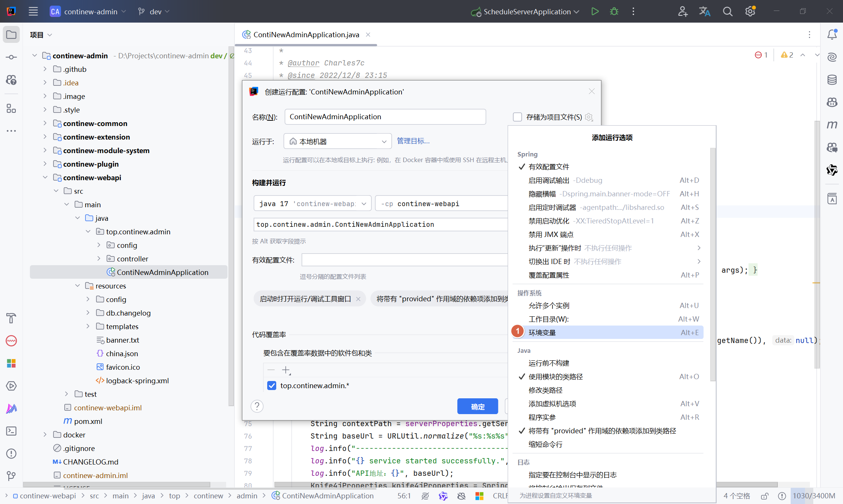Toggle 有效配置文件 run option
Image resolution: width=843 pixels, height=504 pixels.
608,167
